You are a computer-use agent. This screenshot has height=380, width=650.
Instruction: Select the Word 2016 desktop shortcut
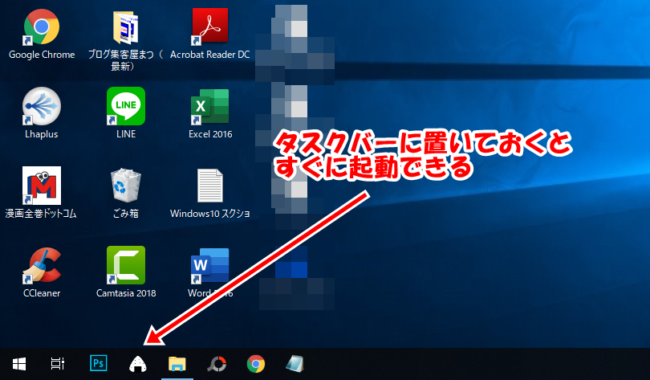210,265
